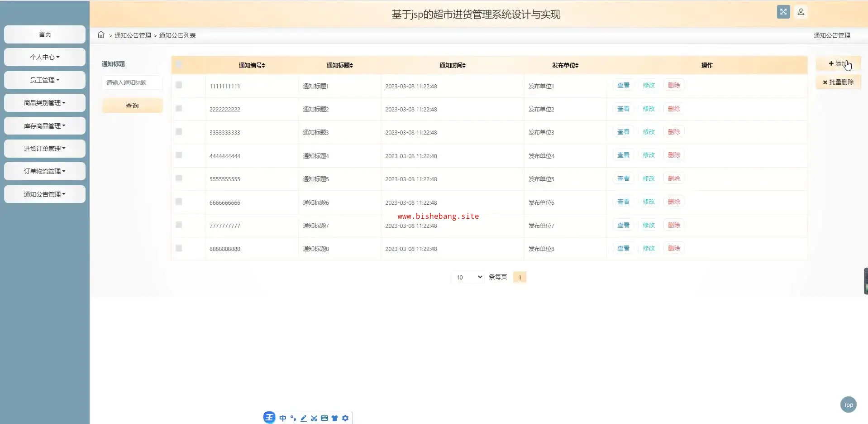Open the user profile icon

tap(801, 12)
